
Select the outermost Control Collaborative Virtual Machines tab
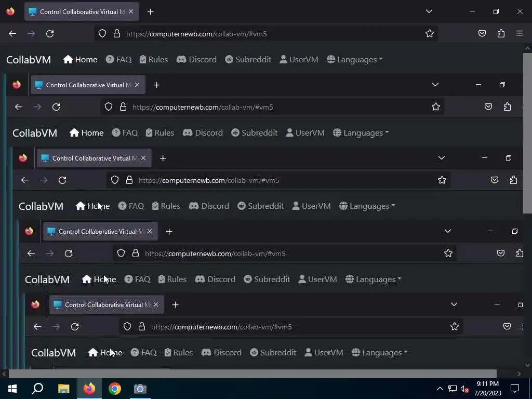click(x=82, y=11)
